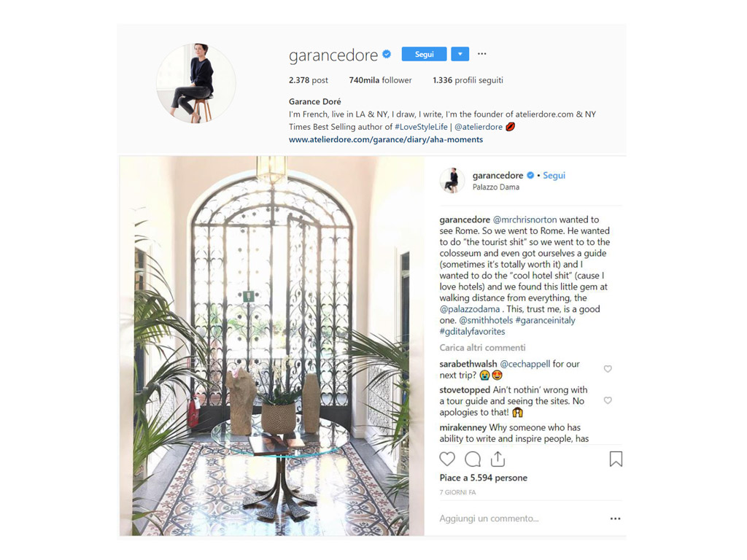Like sarabethwalsh's comment heart
This screenshot has width=747, height=560.
(x=608, y=369)
